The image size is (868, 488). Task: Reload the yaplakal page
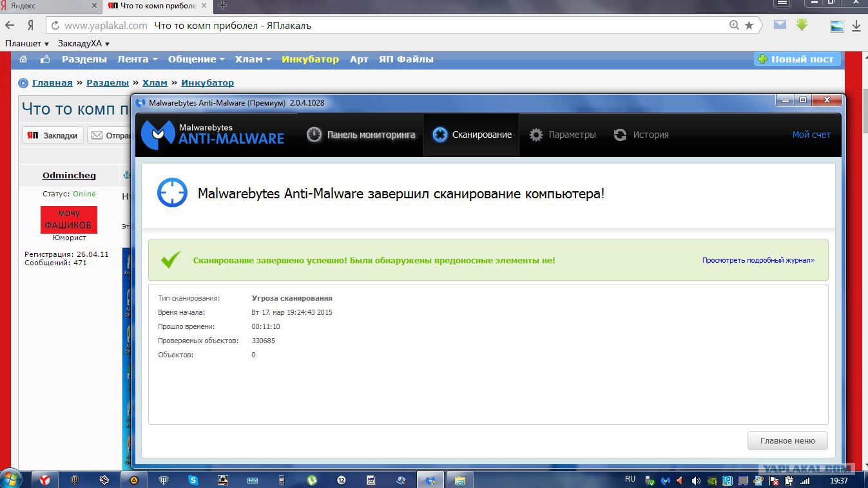55,26
